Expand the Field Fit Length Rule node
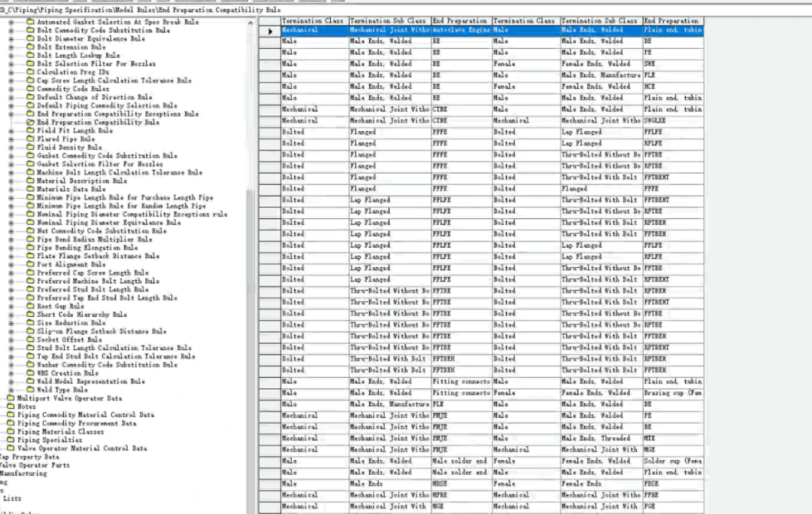Viewport: 812px width, 514px height. [11, 131]
